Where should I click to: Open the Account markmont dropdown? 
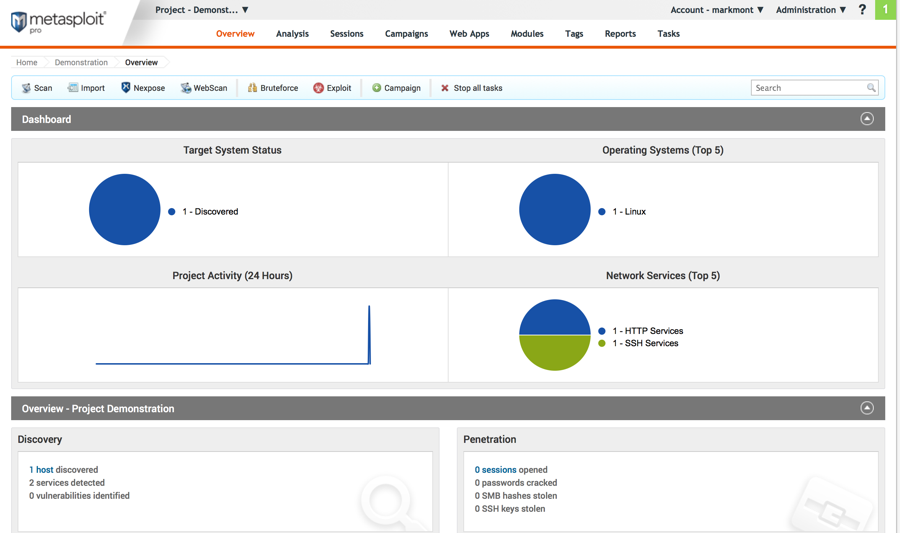click(x=717, y=10)
